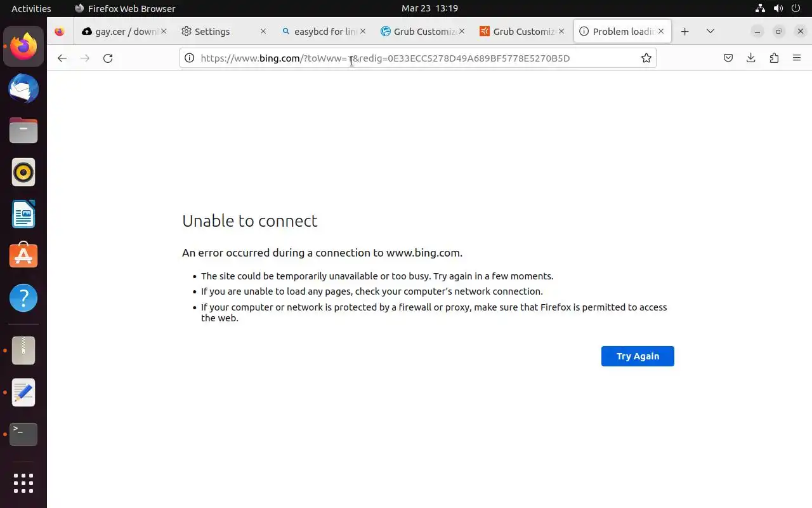Open LibreOffice Writer from dock
Screen dimensions: 812x508
[23, 214]
